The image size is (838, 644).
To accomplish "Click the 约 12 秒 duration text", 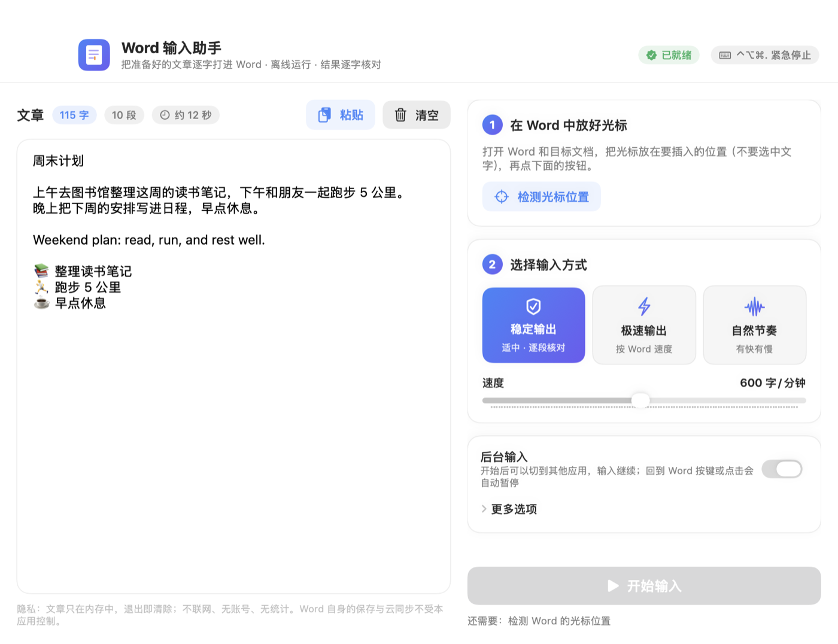I will [x=193, y=115].
